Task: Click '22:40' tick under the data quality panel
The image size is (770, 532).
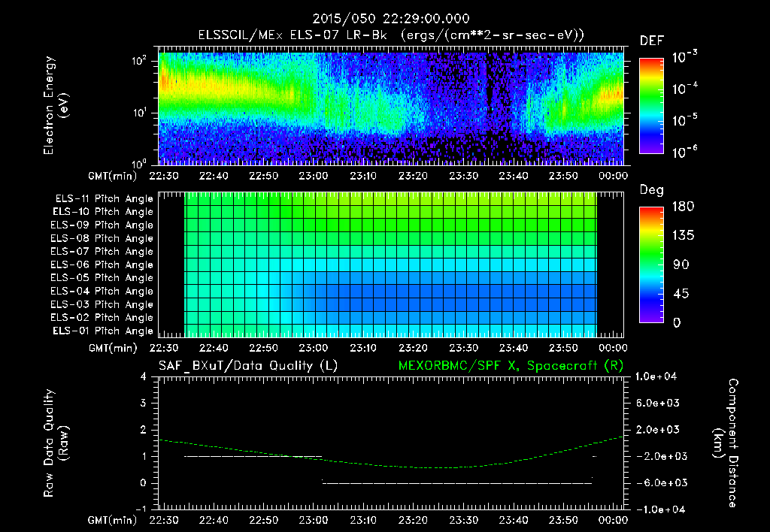Action: pos(213,520)
